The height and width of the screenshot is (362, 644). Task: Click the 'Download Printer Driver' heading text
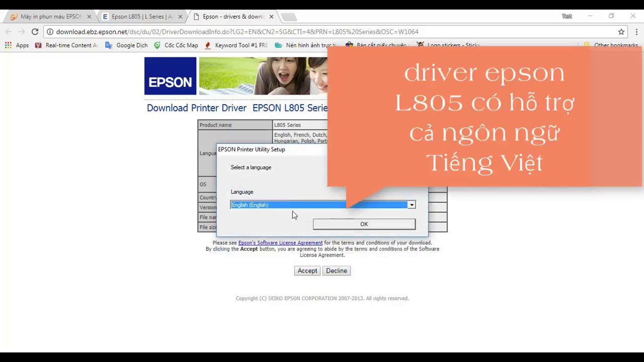(197, 108)
